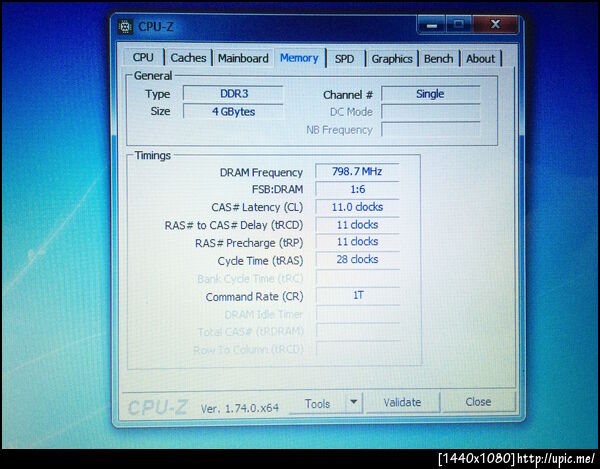This screenshot has width=600, height=469.
Task: Click the 4 GBytes Size field
Action: click(x=233, y=111)
